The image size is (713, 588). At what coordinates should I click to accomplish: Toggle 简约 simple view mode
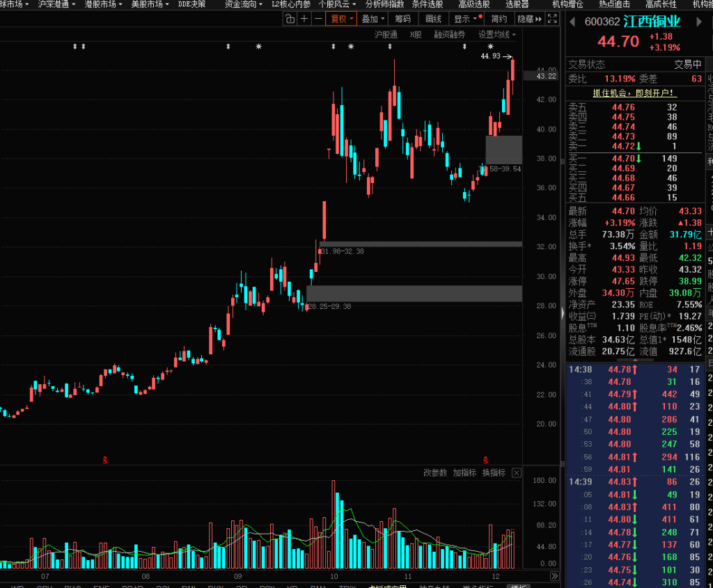click(x=499, y=19)
